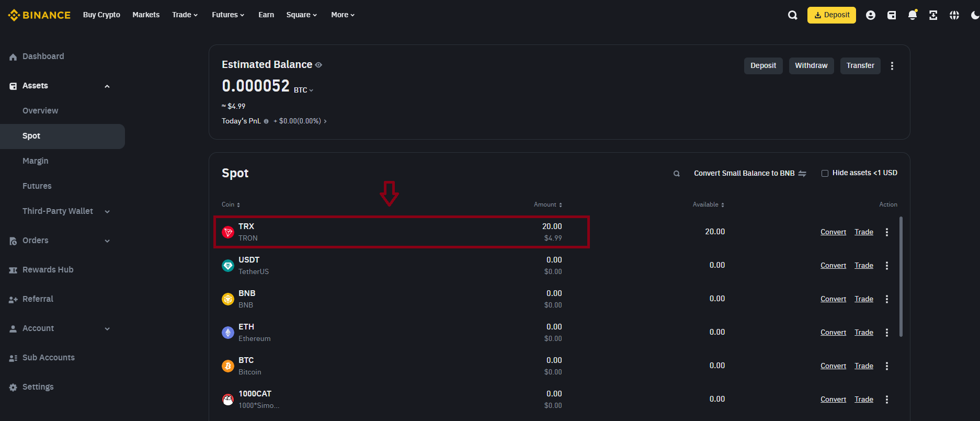Click Convert link for TRX
The image size is (980, 421).
pyautogui.click(x=833, y=232)
